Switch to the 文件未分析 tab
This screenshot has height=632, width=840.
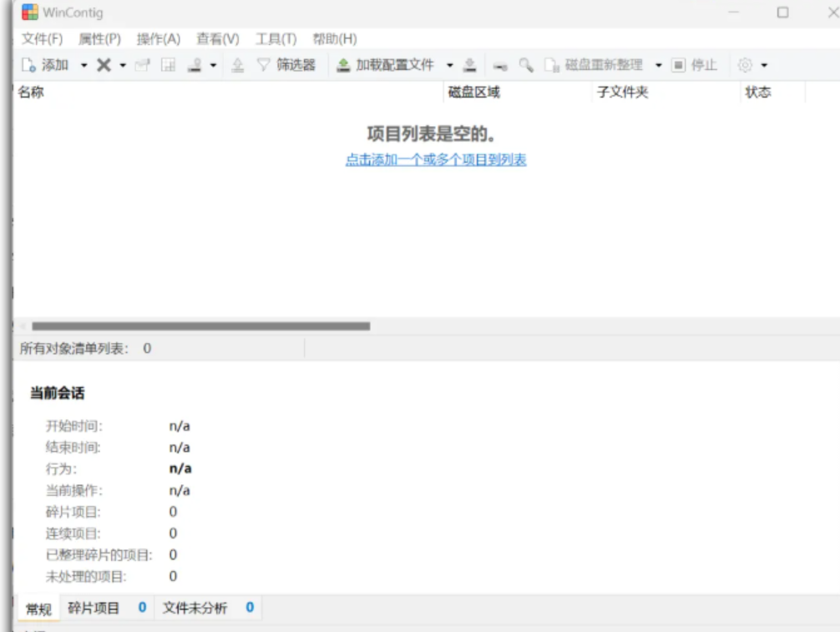209,608
